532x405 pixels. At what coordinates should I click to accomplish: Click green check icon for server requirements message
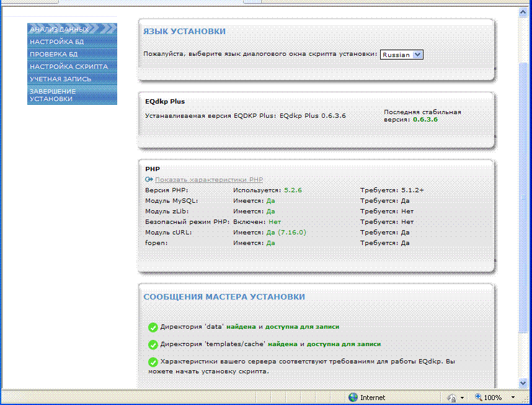point(153,362)
